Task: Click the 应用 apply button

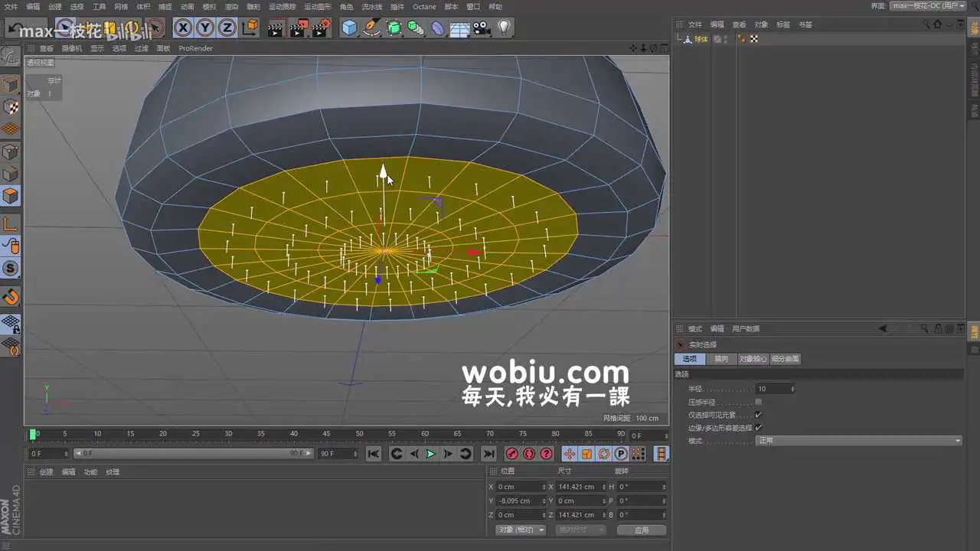Action: click(642, 530)
